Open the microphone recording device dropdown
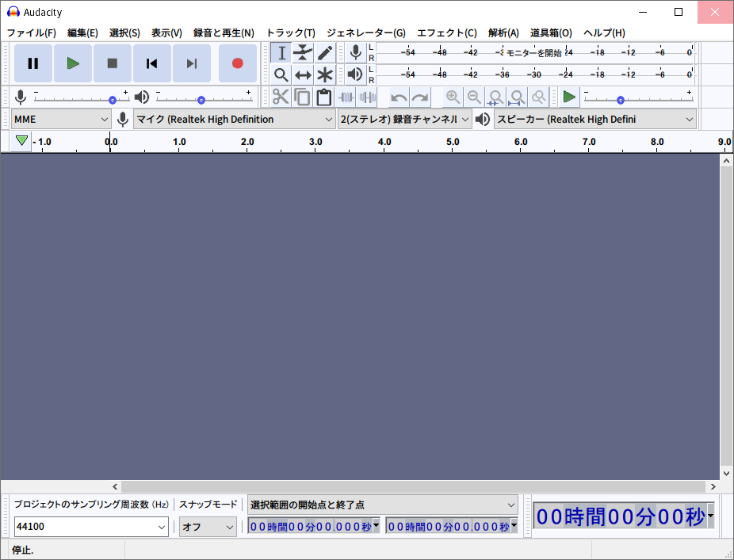Image resolution: width=734 pixels, height=560 pixels. tap(235, 120)
